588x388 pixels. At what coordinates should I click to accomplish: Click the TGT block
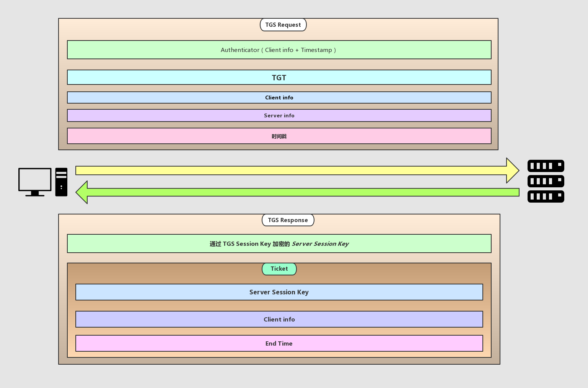coord(279,78)
